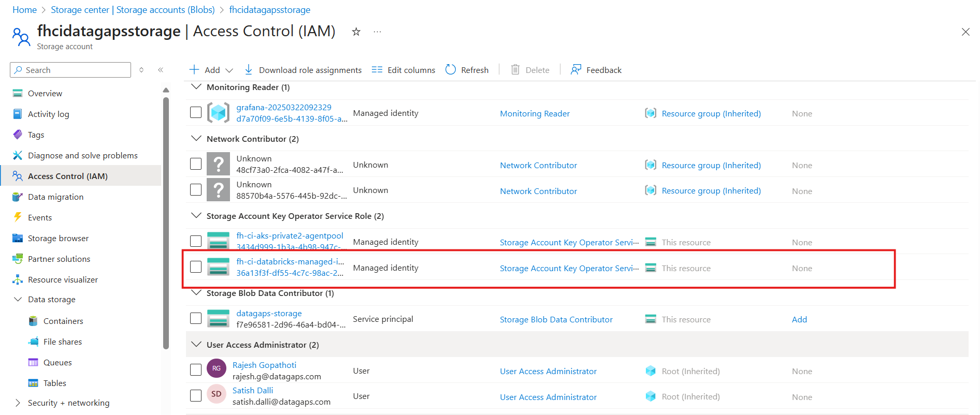Expand the Security + networking section
980x415 pixels.
tap(18, 403)
